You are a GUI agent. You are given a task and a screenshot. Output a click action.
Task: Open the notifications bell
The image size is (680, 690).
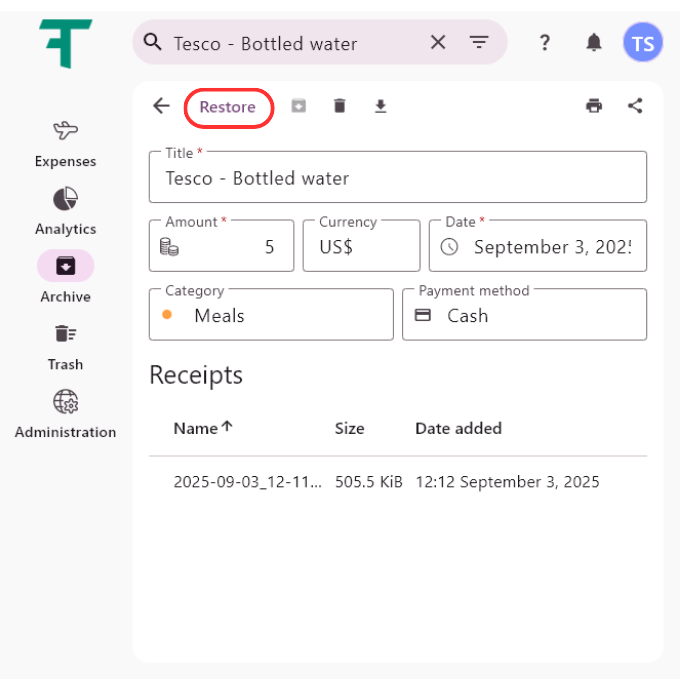pos(594,42)
